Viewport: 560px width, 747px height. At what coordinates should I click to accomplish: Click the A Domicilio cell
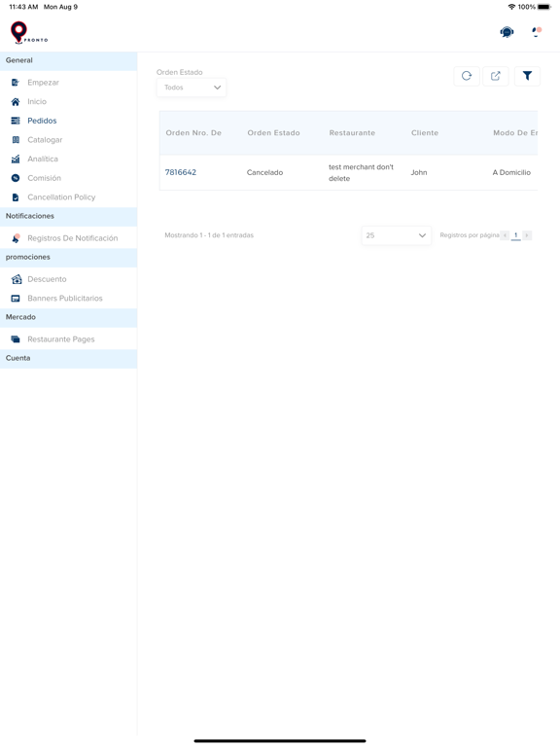[x=511, y=172]
